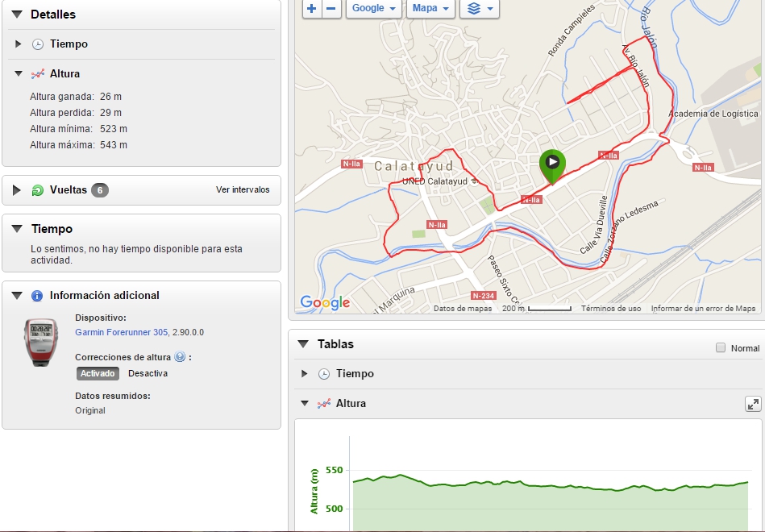Select Activado altitude correction toggle

(98, 373)
